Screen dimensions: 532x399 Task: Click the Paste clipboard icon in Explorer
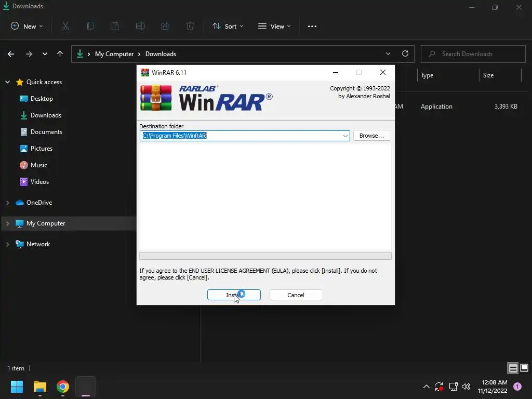pyautogui.click(x=115, y=26)
